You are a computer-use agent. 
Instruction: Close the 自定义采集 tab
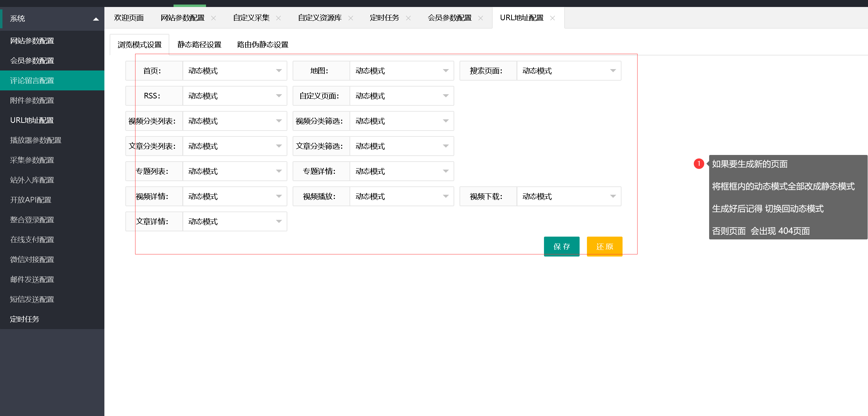point(278,18)
